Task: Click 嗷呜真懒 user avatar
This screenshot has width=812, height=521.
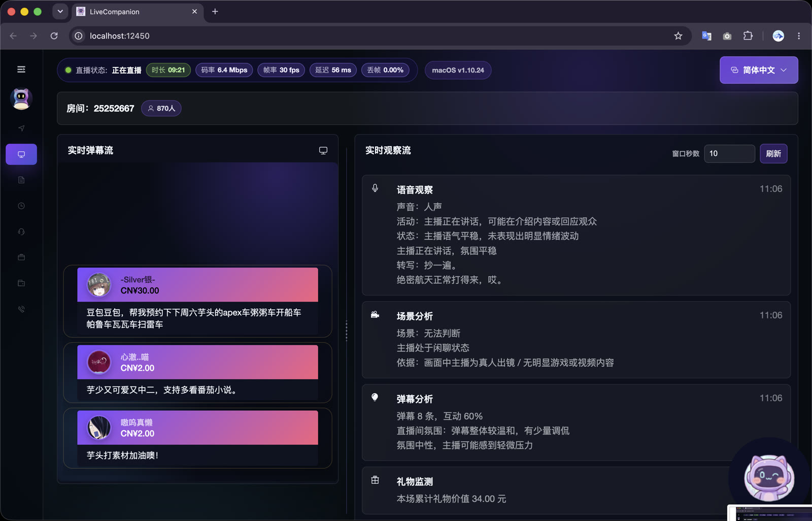Action: [99, 428]
